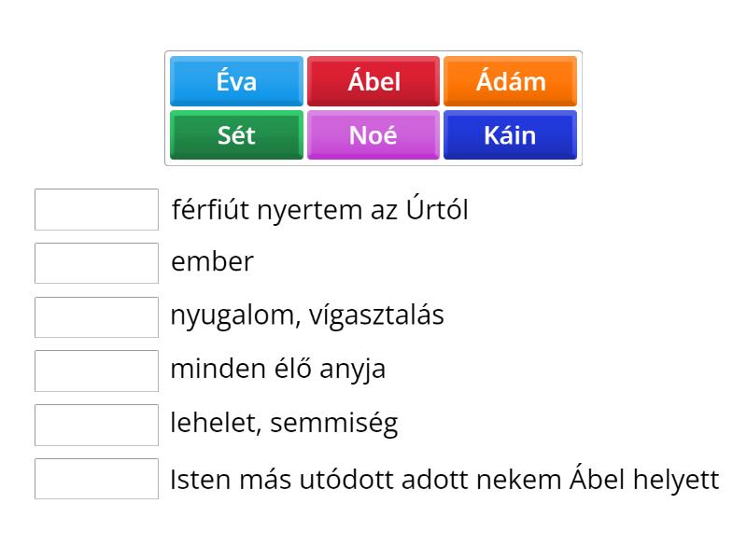
Task: Select the dark blue Káin tile
Action: 510,135
